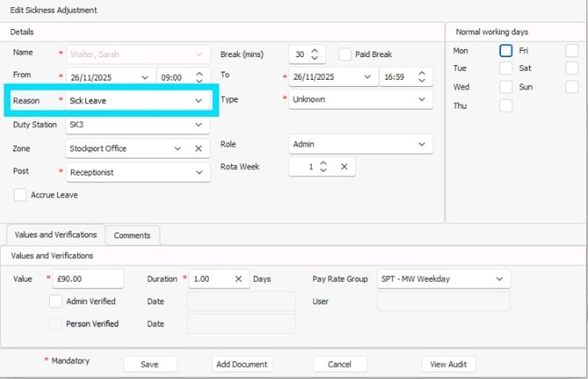Adjust the Break minutes spinner arrows
Image resolution: width=588 pixels, height=379 pixels.
pyautogui.click(x=316, y=54)
